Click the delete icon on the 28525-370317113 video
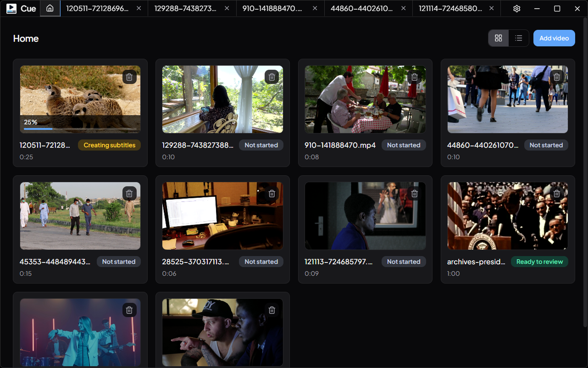The image size is (588, 368). point(272,193)
